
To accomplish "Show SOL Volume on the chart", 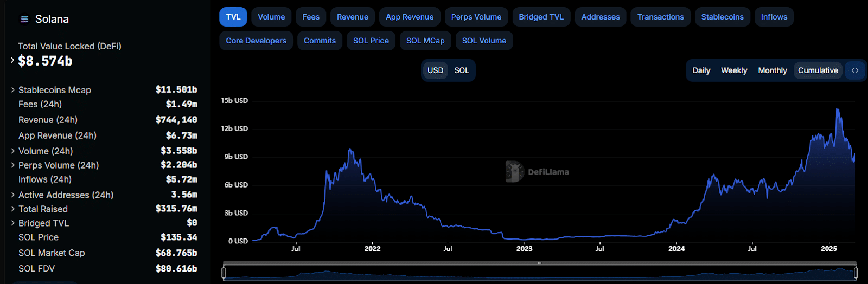I will [484, 41].
